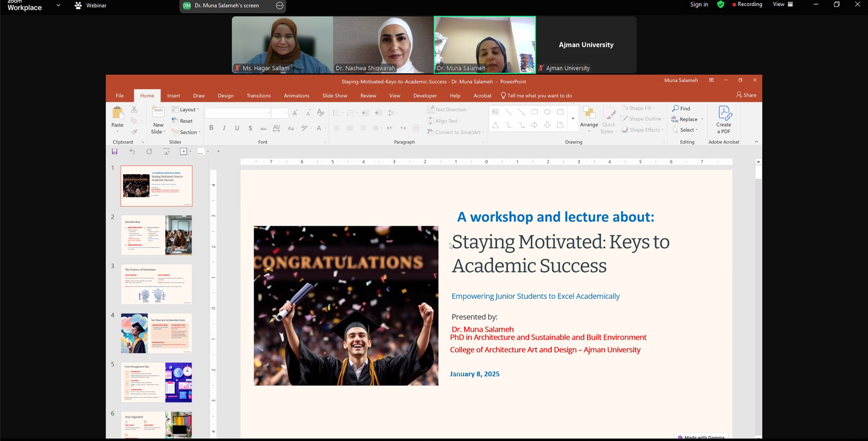Image resolution: width=868 pixels, height=441 pixels.
Task: Collapse the ribbon with the chevron arrow
Action: pos(756,142)
